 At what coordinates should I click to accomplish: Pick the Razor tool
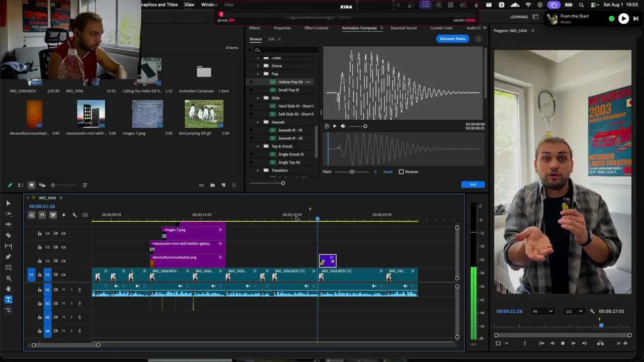point(8,235)
